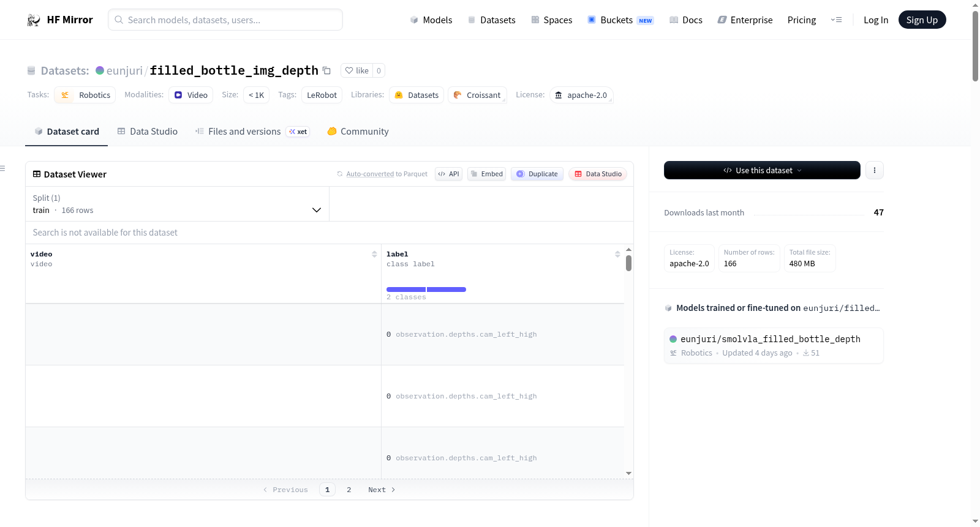Open the Datasets nav item
Image resolution: width=980 pixels, height=527 pixels.
[x=492, y=20]
